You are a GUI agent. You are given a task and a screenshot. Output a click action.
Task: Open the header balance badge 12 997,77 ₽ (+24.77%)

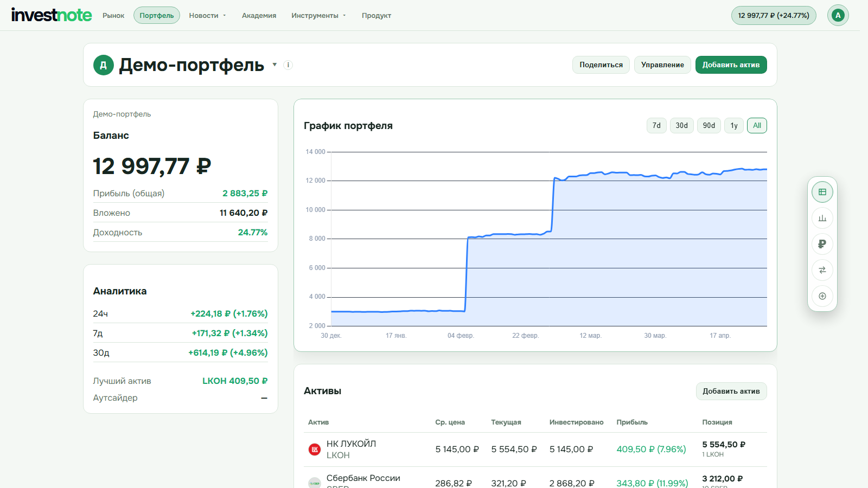click(774, 15)
